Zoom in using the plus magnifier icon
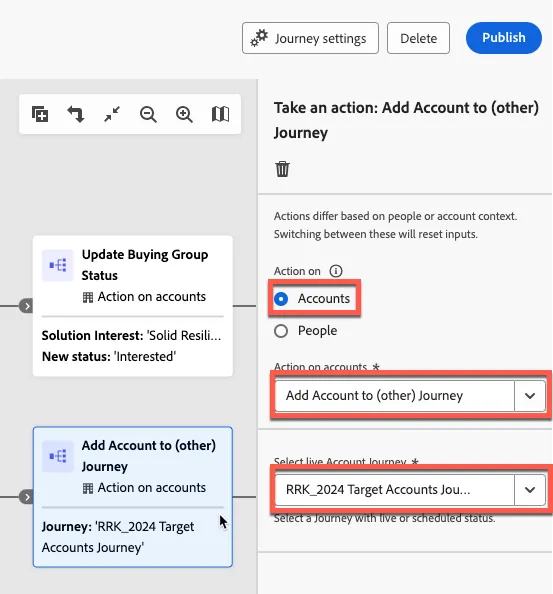Image resolution: width=553 pixels, height=594 pixels. click(x=184, y=114)
